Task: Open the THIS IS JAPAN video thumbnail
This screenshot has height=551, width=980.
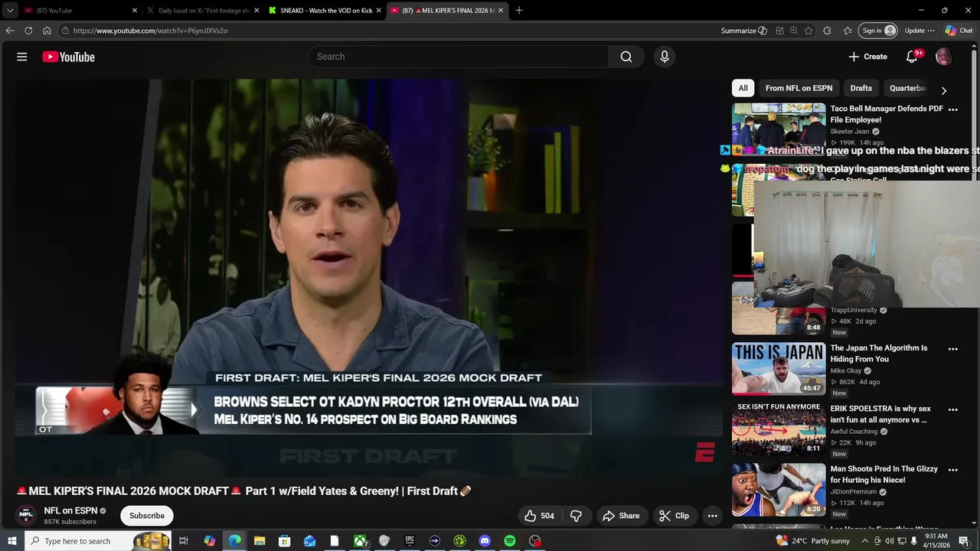Action: pyautogui.click(x=779, y=369)
